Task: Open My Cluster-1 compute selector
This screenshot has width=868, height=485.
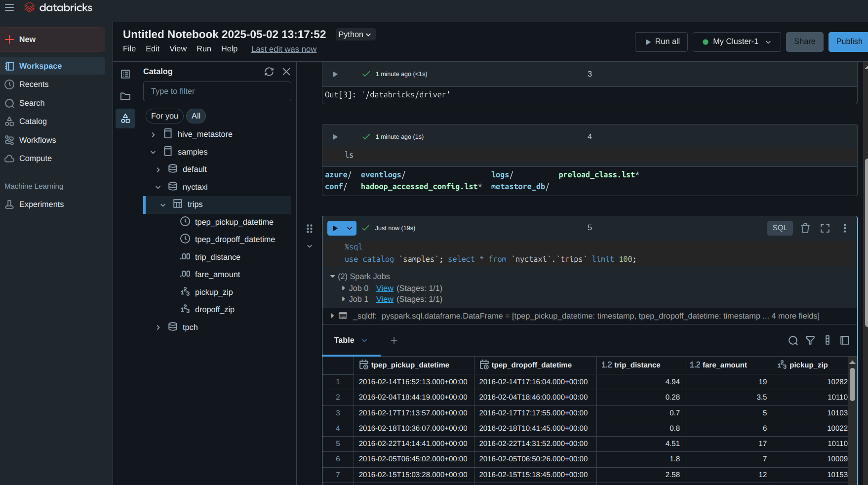Action: coord(737,42)
